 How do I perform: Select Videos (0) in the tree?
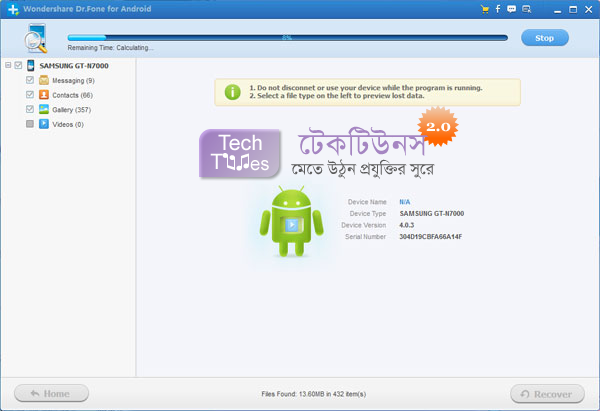tap(68, 124)
